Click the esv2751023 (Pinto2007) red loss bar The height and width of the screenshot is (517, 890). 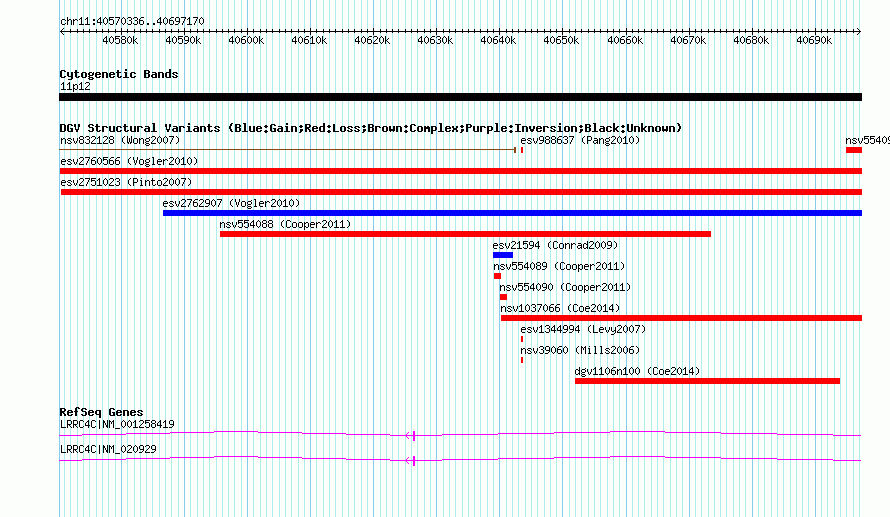click(x=461, y=192)
